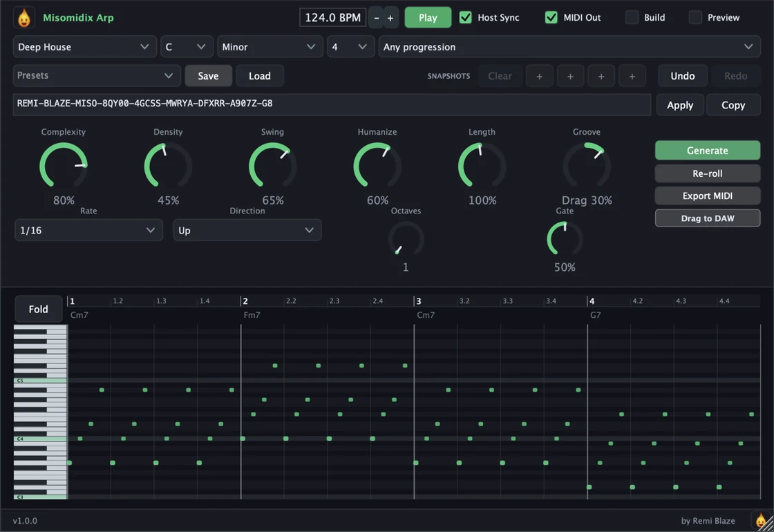Viewport: 774px width, 532px height.
Task: Click the second snapshot plus slot
Action: pos(570,76)
